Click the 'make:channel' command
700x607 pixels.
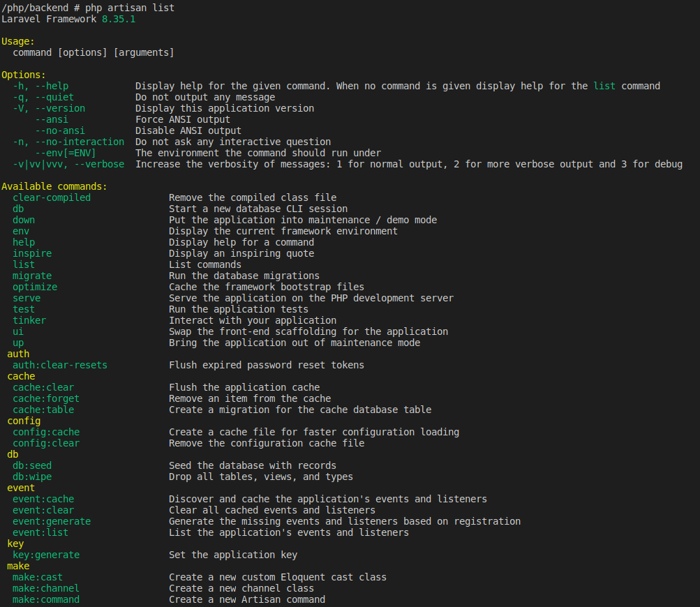tap(46, 588)
